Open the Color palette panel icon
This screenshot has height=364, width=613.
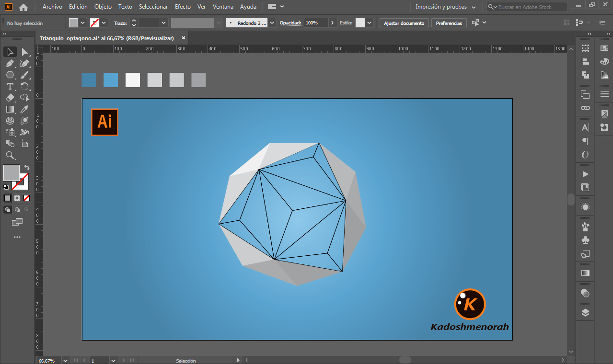604,61
